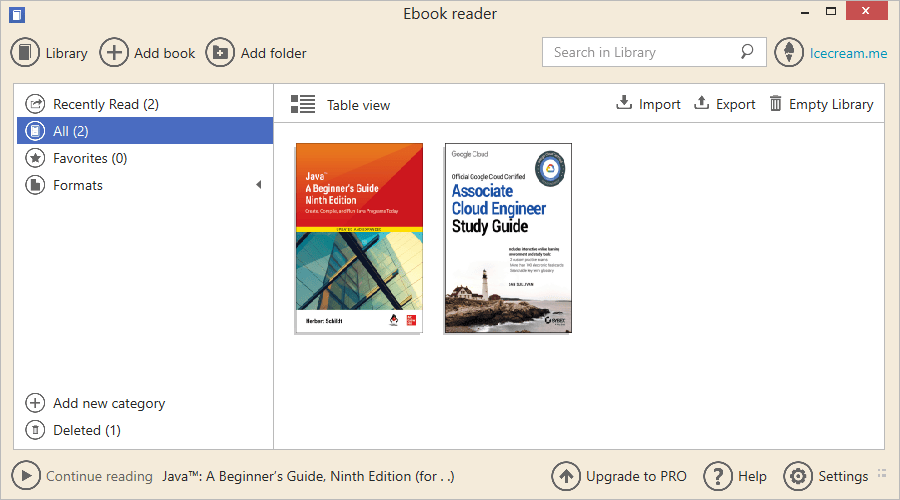This screenshot has height=500, width=900.
Task: Open the Associate Cloud Engineer book cover
Action: [x=509, y=238]
